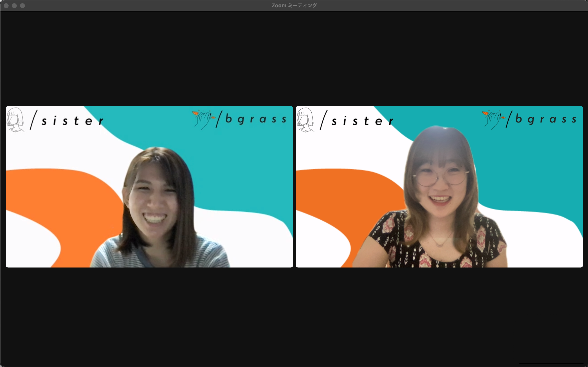This screenshot has width=588, height=367.
Task: Click the 'sister' text in left video tile
Action: click(72, 121)
